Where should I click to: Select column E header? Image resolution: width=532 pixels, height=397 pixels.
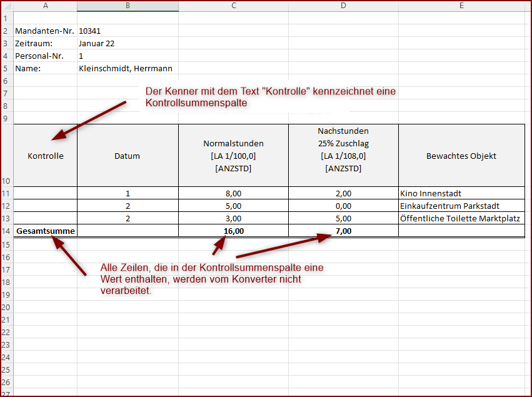click(461, 6)
